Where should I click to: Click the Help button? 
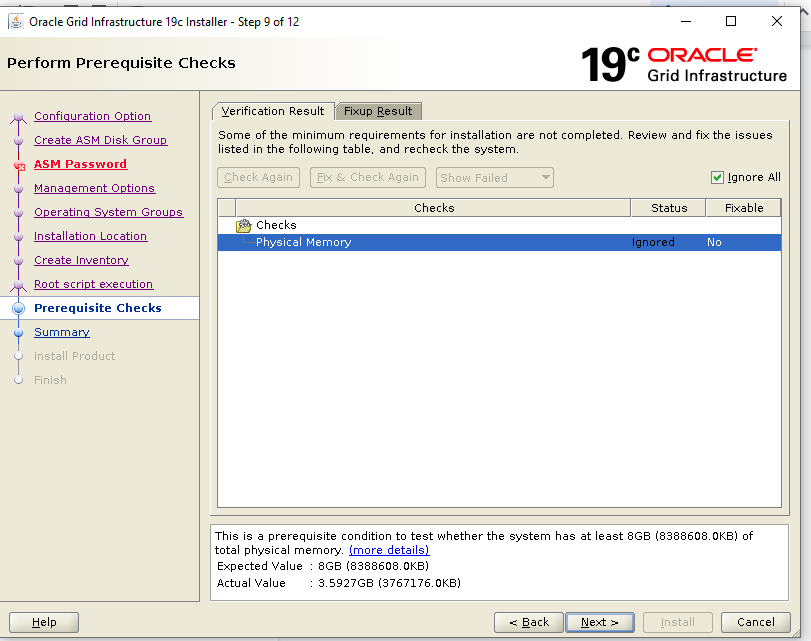click(44, 622)
